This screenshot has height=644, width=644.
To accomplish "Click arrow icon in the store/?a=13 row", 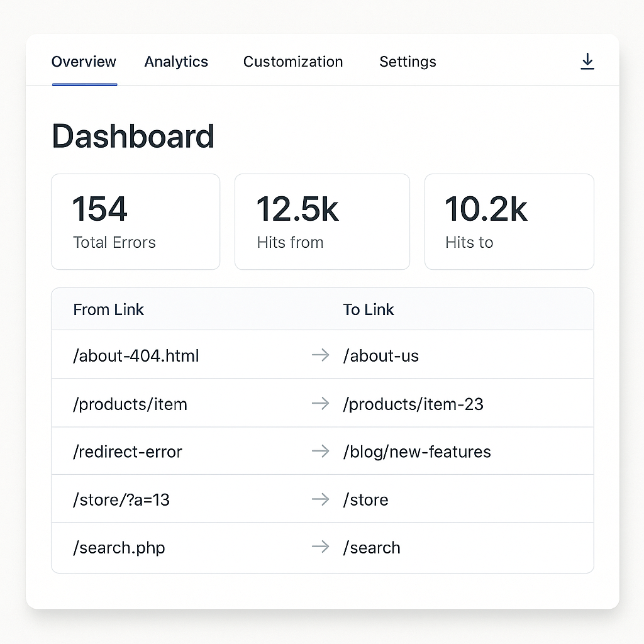I will point(321,499).
